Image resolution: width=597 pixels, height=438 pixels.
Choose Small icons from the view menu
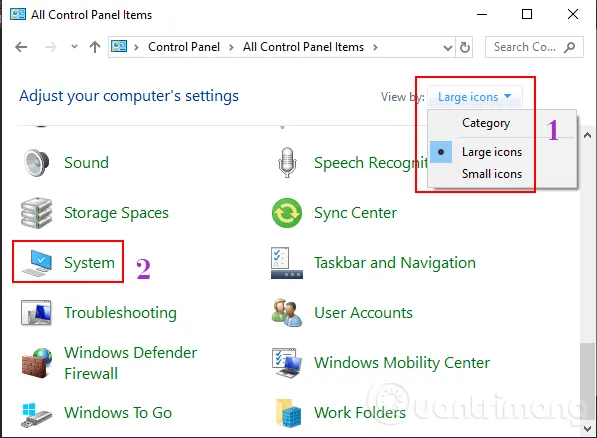coord(492,174)
